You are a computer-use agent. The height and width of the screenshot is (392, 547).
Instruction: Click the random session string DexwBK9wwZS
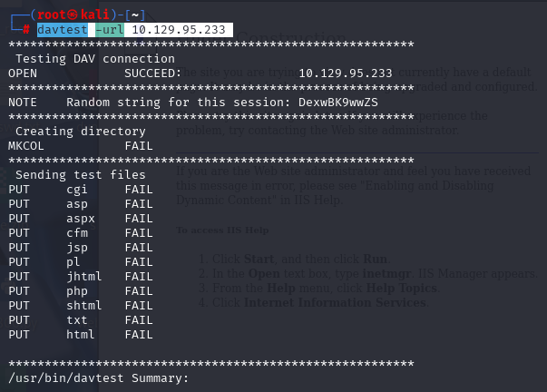[x=338, y=103]
